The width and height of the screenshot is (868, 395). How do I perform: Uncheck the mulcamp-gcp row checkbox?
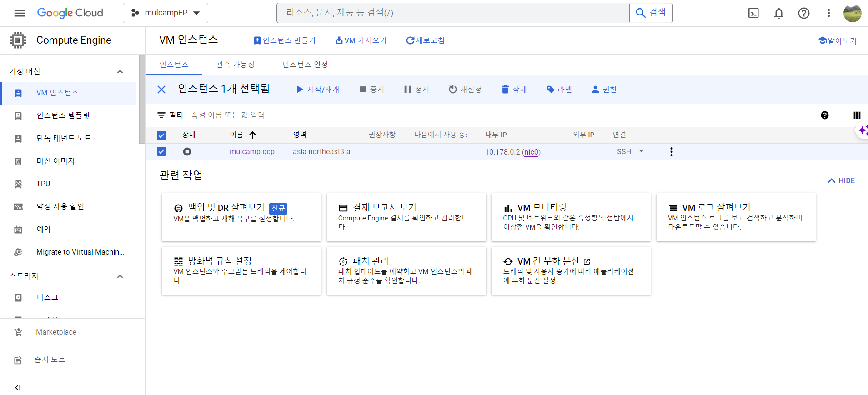pyautogui.click(x=161, y=151)
